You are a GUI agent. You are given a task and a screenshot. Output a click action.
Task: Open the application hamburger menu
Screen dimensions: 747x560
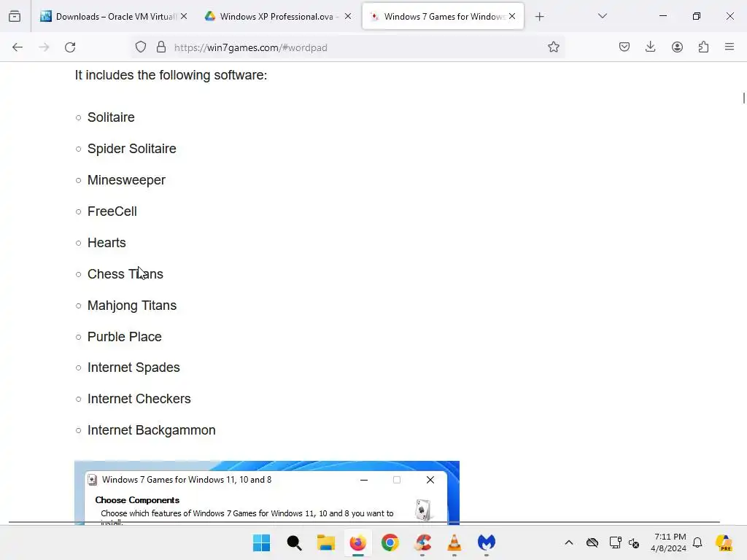pyautogui.click(x=729, y=47)
